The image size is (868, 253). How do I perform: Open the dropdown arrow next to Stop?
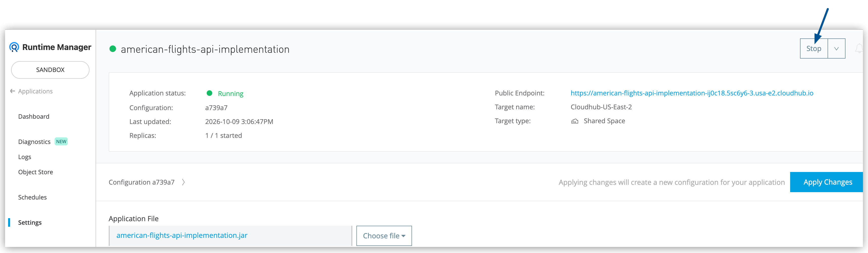(x=836, y=48)
